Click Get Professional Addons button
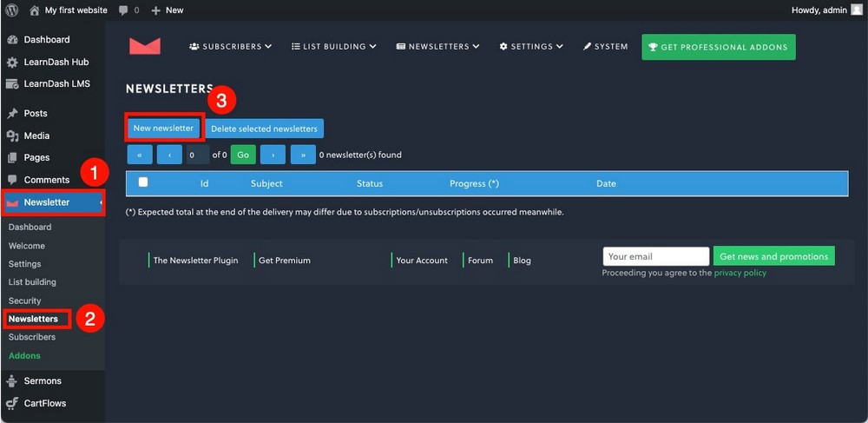This screenshot has width=868, height=423. 718,48
